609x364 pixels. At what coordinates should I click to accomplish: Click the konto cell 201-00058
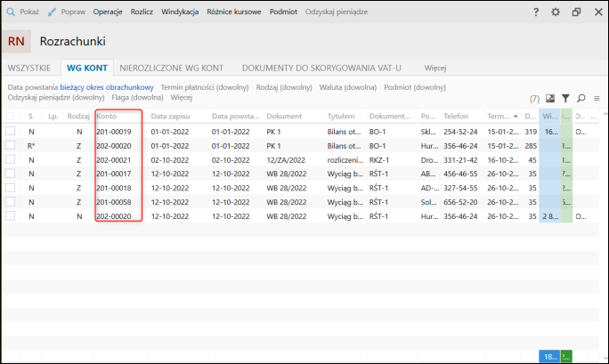pyautogui.click(x=114, y=202)
